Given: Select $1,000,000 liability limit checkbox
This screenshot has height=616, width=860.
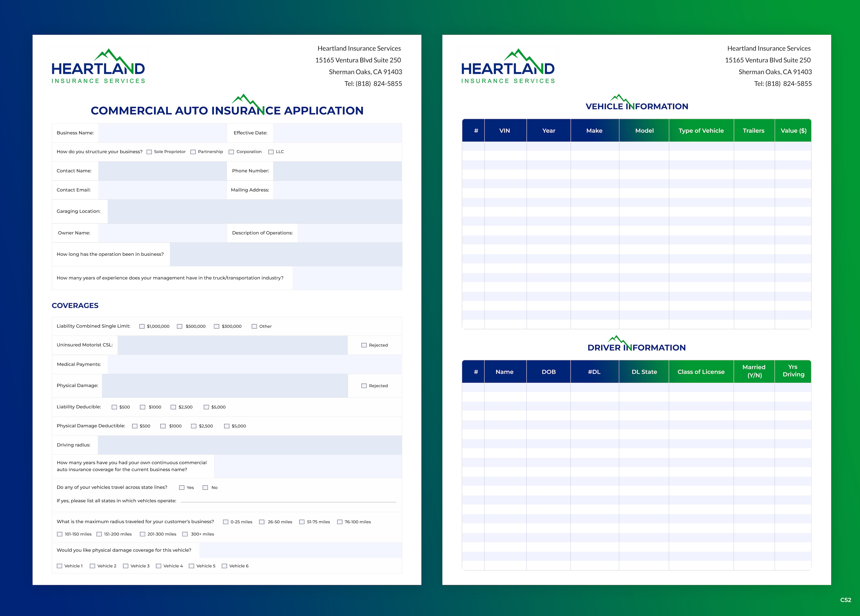Looking at the screenshot, I should coord(142,326).
